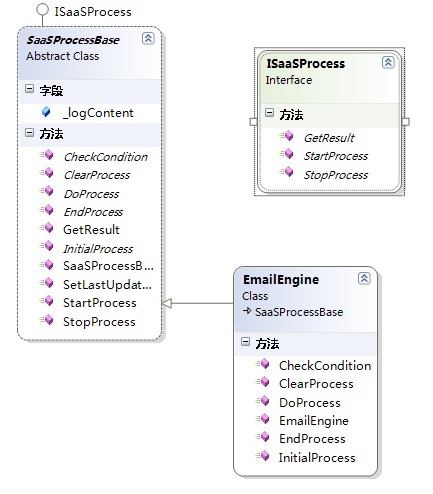Click the EndProcess method icon in EmailEngine
Viewport: 433px width, 494px height.
(x=262, y=437)
